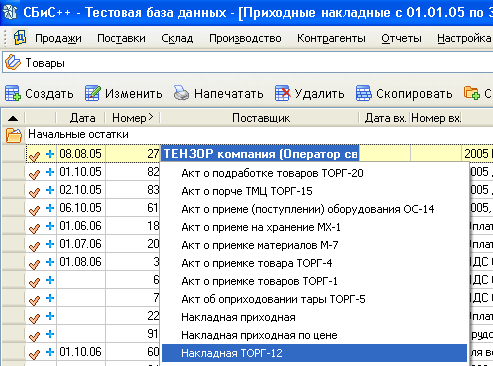Click the Создать button

(x=39, y=93)
